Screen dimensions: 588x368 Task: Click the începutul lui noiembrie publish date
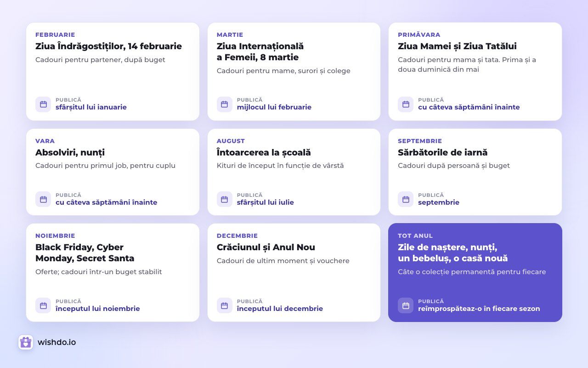tap(98, 309)
